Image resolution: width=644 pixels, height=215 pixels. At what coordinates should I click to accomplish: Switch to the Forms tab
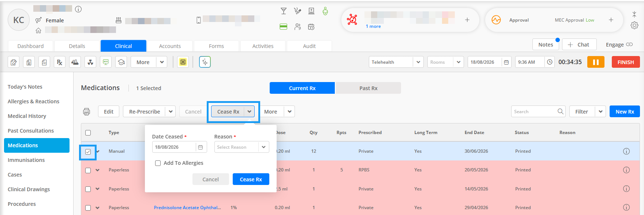point(217,46)
